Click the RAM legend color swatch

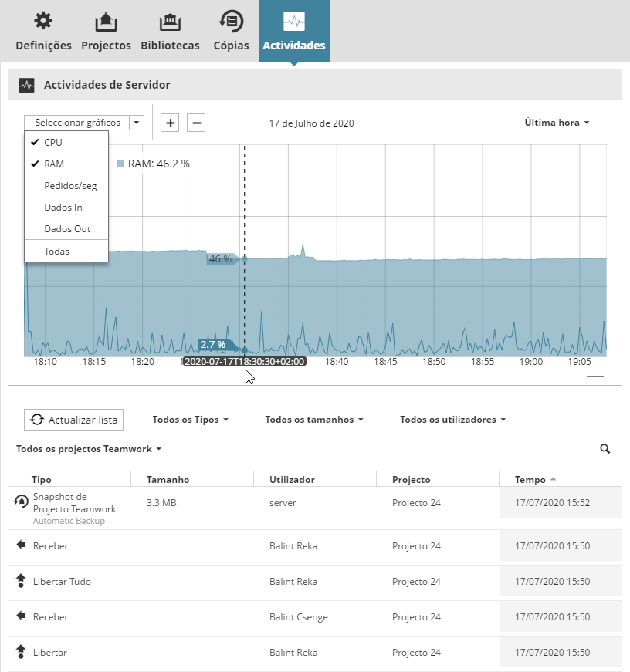coord(120,164)
